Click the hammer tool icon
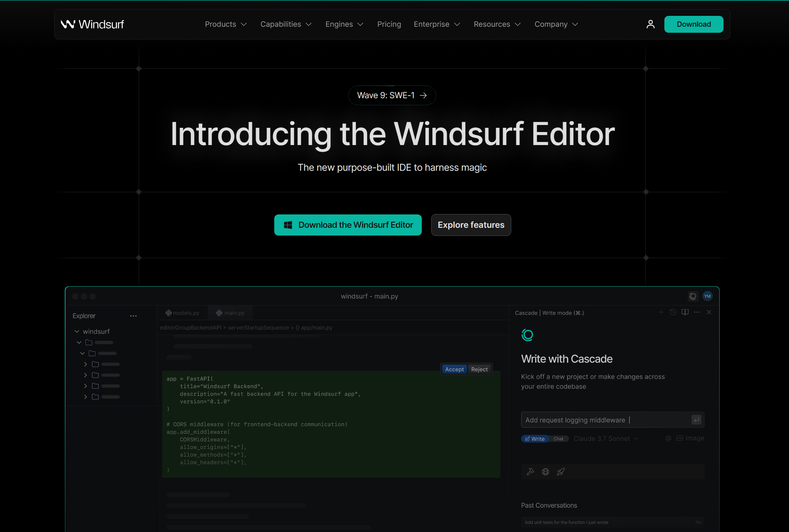This screenshot has width=789, height=532. click(530, 472)
